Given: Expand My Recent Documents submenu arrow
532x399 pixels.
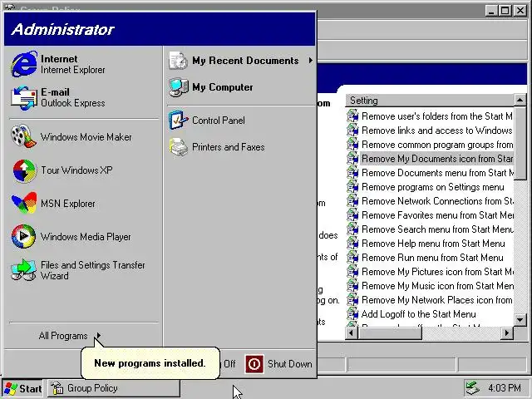Looking at the screenshot, I should 310,61.
